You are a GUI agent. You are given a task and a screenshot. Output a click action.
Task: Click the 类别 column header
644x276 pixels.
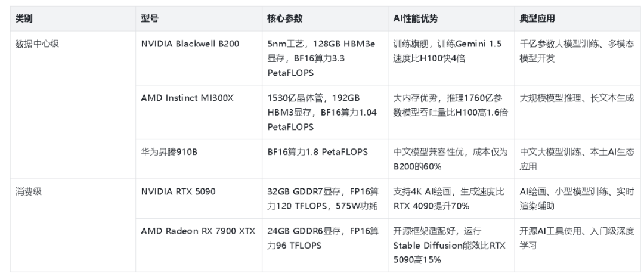[73, 18]
